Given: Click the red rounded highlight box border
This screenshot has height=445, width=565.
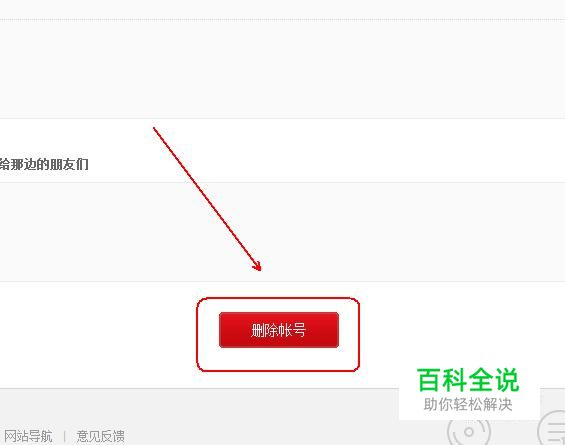Looking at the screenshot, I should pos(278,298).
